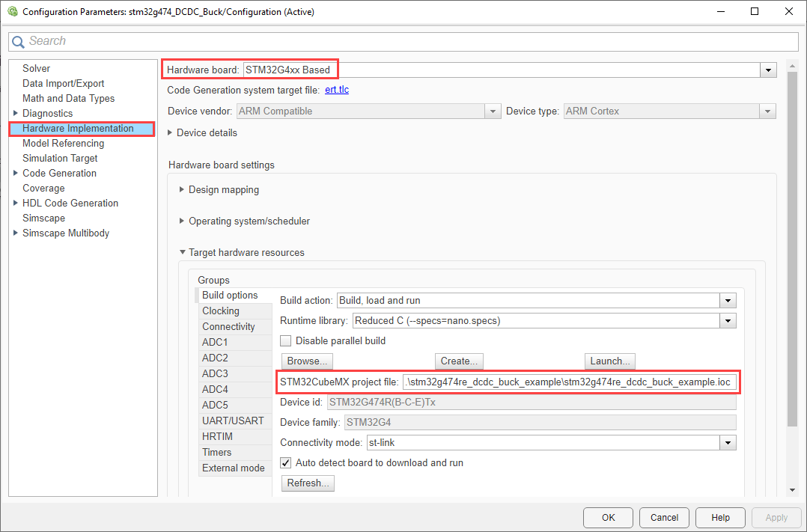Expand the Operating system/scheduler section
807x532 pixels.
[182, 221]
